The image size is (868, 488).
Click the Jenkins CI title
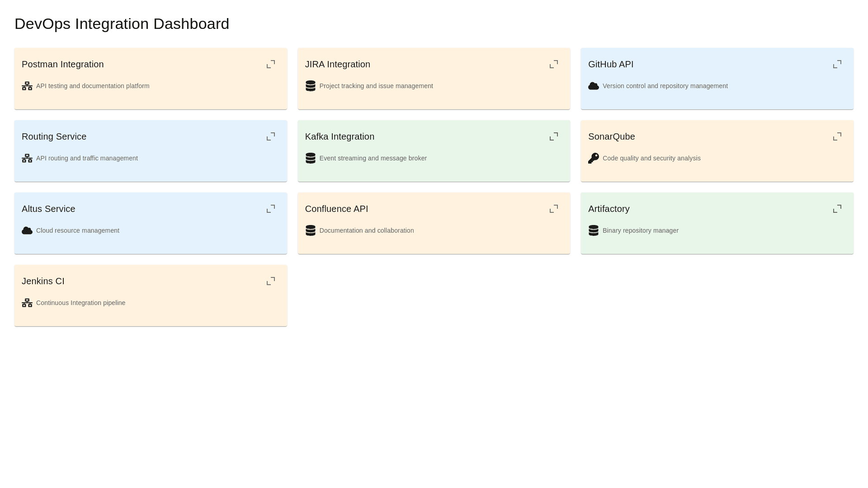coord(43,281)
